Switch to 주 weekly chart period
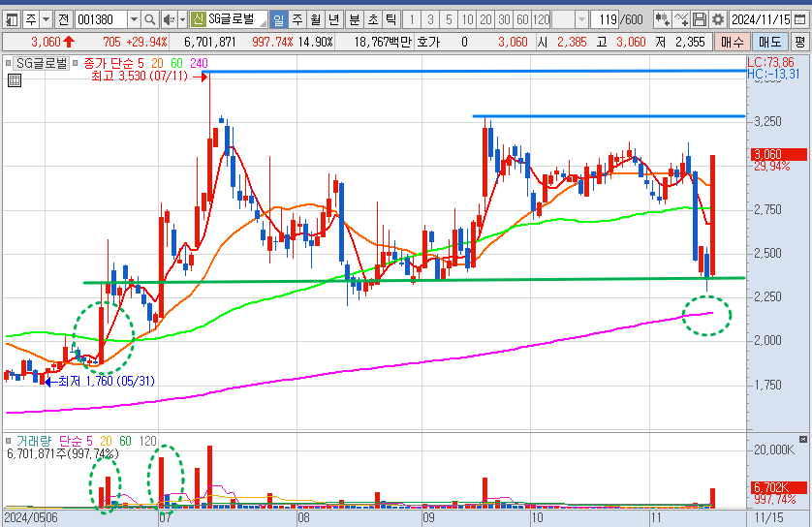 [297, 20]
